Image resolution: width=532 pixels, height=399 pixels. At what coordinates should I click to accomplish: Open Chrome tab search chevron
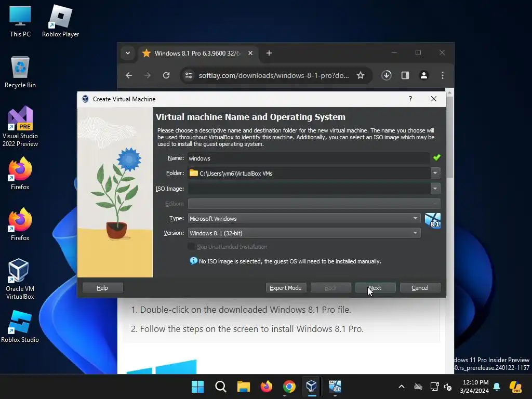click(128, 53)
